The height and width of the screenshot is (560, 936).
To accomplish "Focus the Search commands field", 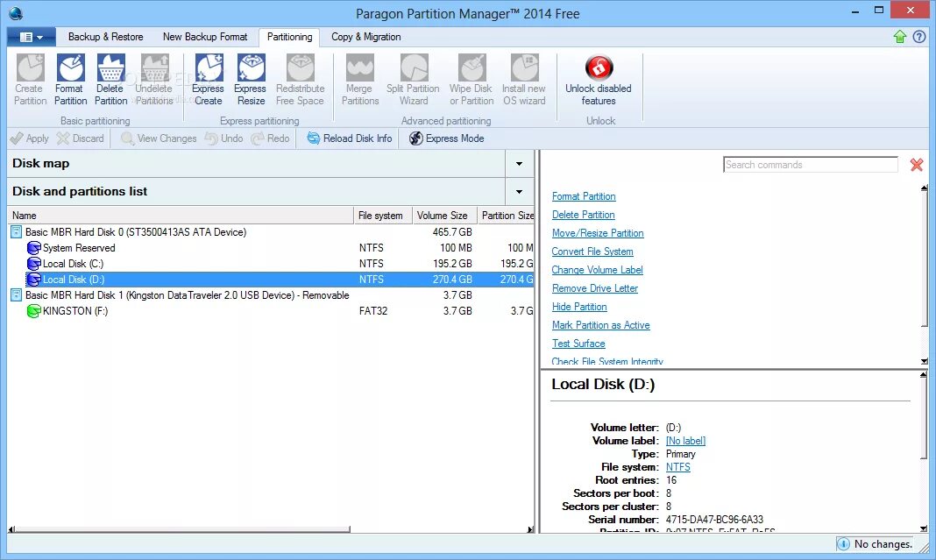I will (x=811, y=165).
